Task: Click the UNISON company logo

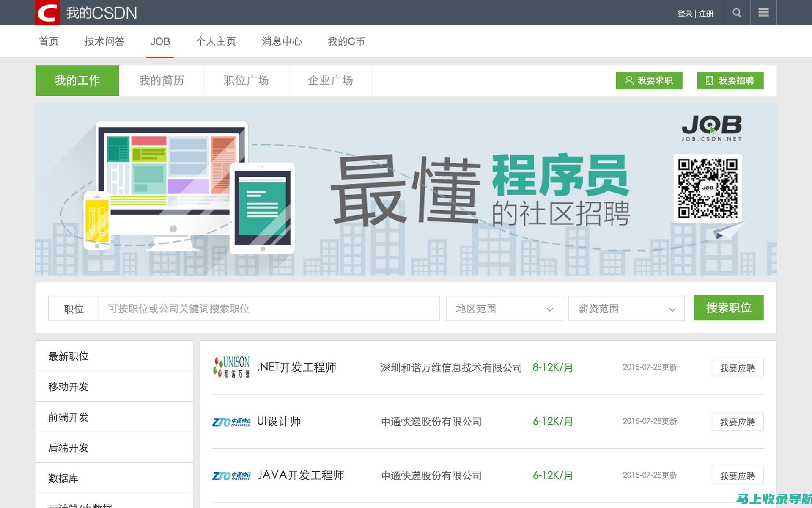Action: (231, 367)
